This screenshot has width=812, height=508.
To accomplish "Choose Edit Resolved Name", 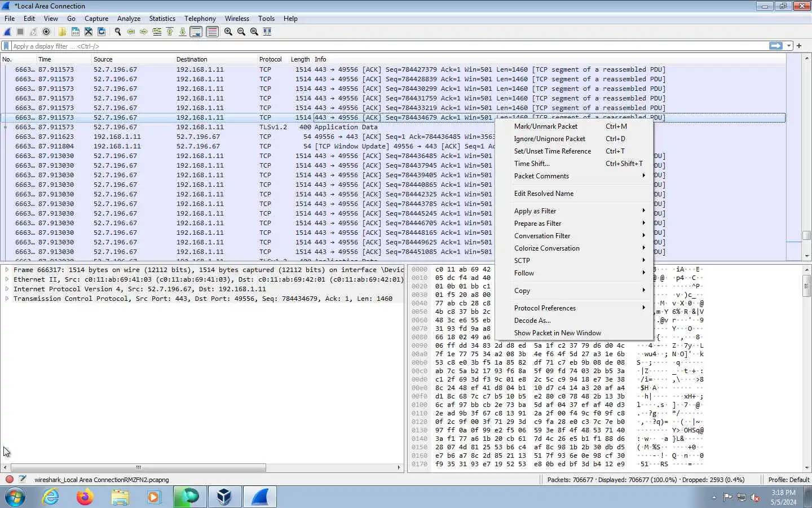I will pos(575,194).
